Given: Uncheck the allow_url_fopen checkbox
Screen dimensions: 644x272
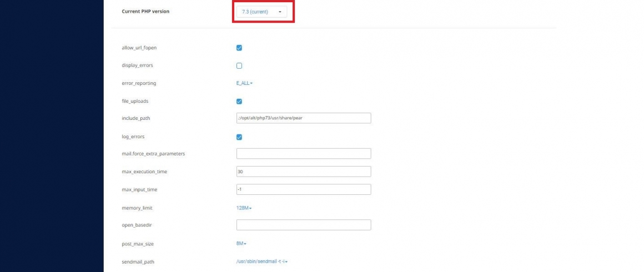Looking at the screenshot, I should pyautogui.click(x=239, y=48).
